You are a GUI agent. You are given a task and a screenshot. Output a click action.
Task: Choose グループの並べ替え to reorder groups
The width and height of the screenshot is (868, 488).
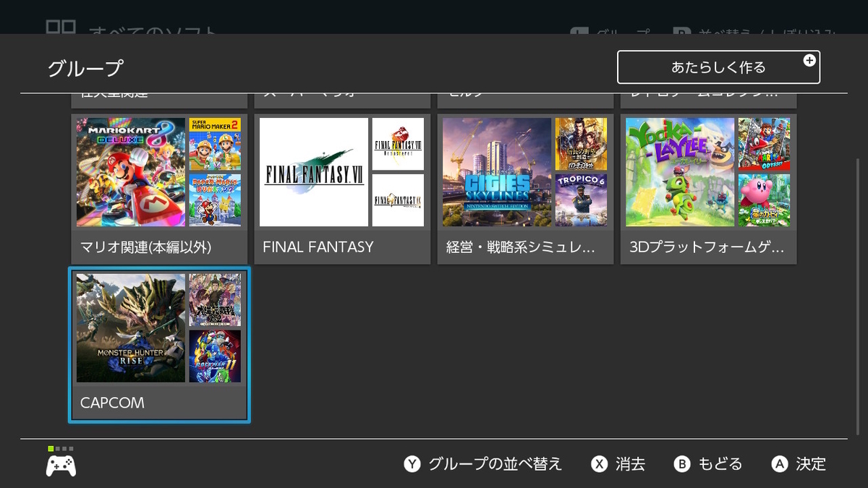click(x=495, y=464)
